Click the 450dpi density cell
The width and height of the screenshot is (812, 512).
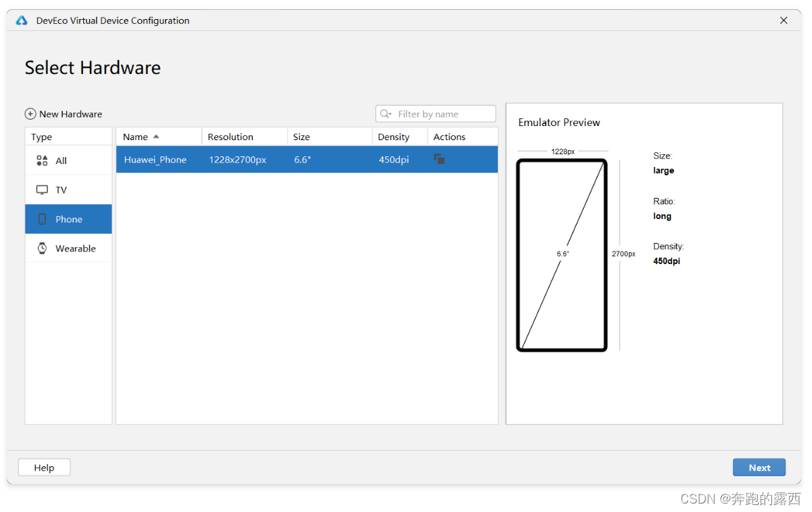coord(394,159)
